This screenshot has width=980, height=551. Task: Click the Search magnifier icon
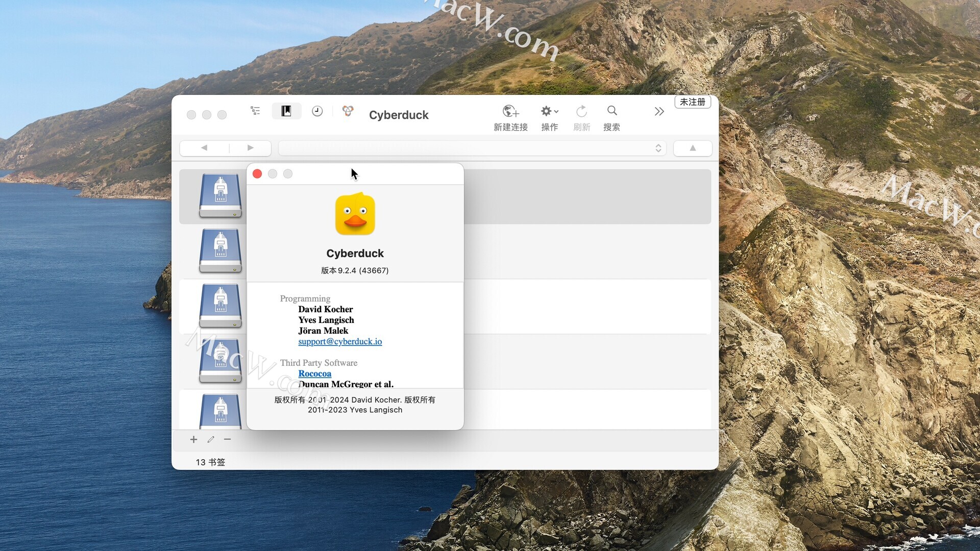tap(612, 111)
